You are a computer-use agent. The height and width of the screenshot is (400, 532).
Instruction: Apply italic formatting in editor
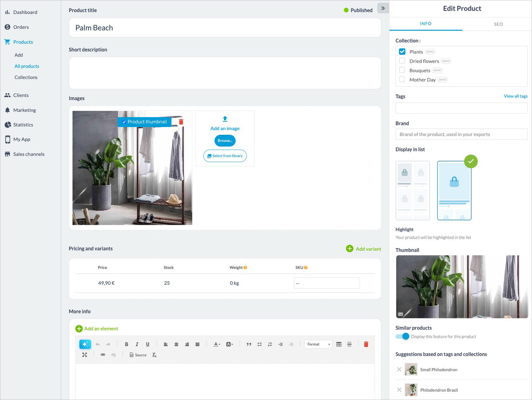coord(137,344)
